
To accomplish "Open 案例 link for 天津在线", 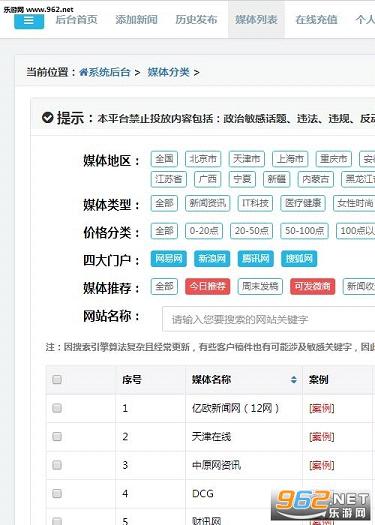I will tap(321, 437).
